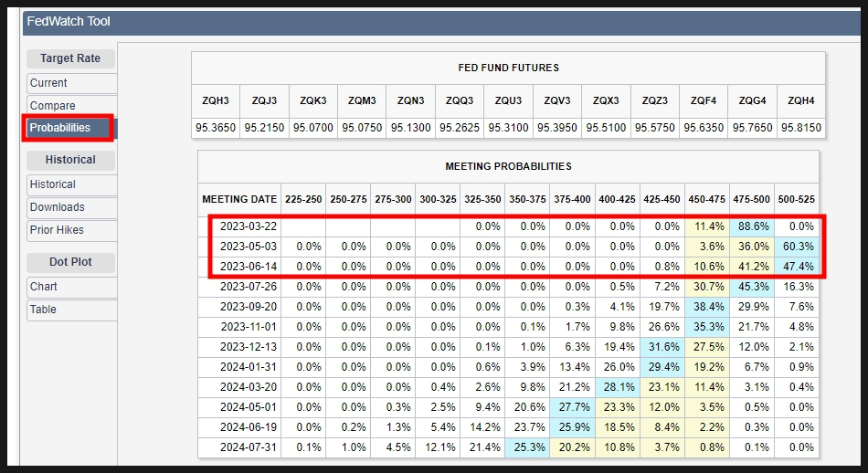This screenshot has width=868, height=473.
Task: Click the ZQM3 futures column header
Action: pyautogui.click(x=362, y=100)
